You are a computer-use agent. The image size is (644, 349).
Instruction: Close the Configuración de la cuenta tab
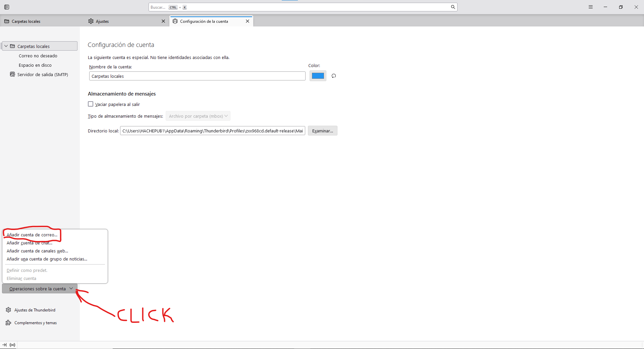pyautogui.click(x=248, y=21)
